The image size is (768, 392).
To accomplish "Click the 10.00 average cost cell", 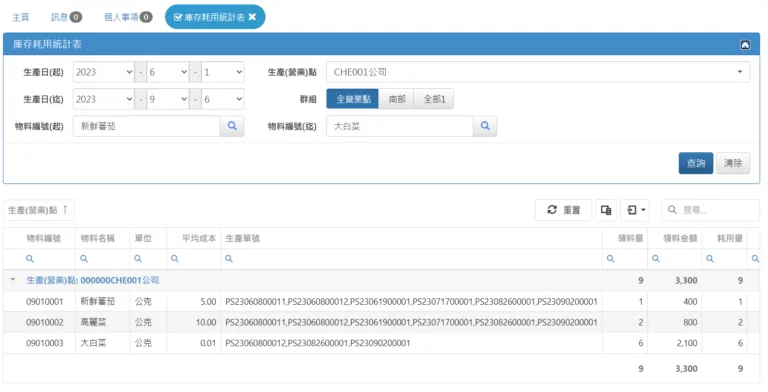I will (206, 322).
